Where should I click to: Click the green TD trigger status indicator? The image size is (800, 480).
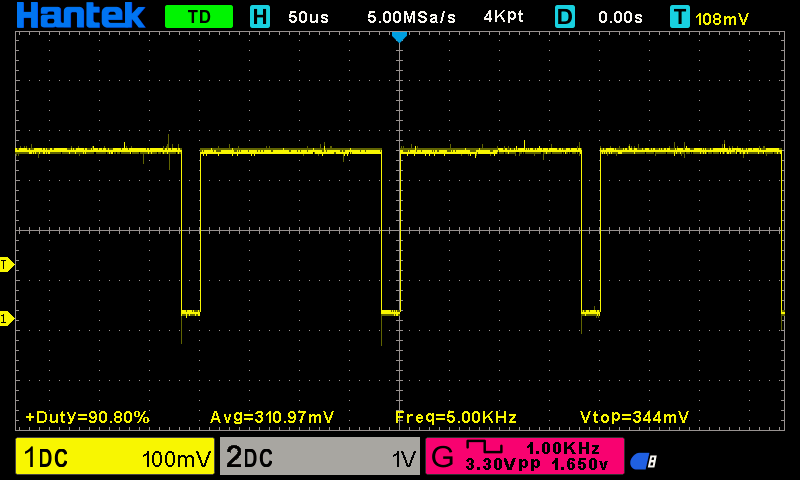(198, 17)
